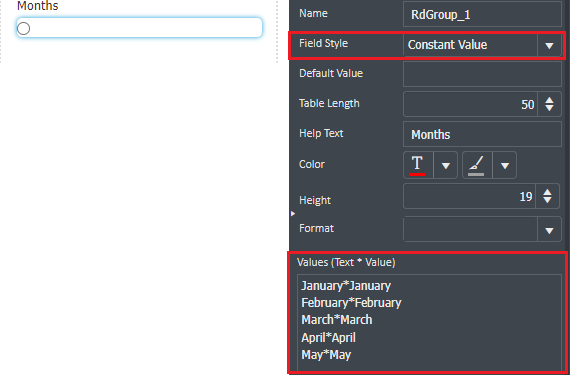Click the text color T icon

click(x=418, y=165)
